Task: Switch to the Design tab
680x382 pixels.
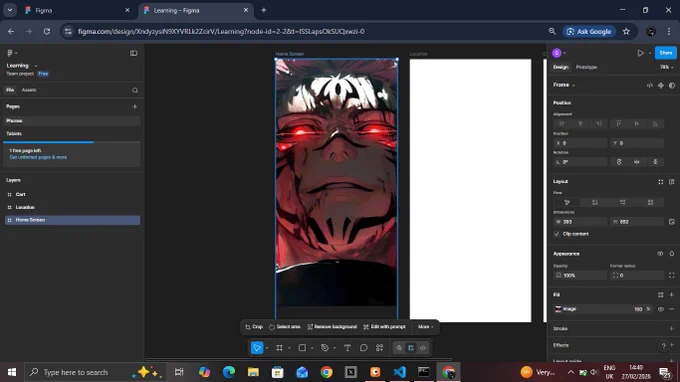Action: tap(560, 67)
